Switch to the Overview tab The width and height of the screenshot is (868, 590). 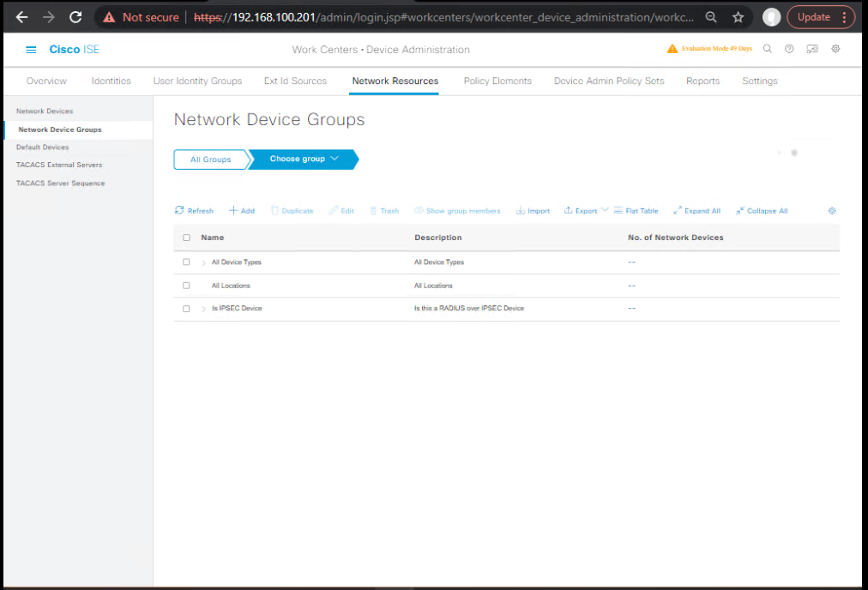46,81
